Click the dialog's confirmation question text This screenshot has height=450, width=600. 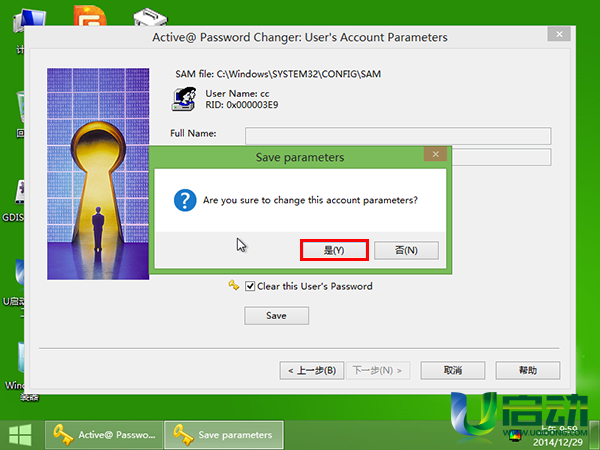tap(310, 200)
